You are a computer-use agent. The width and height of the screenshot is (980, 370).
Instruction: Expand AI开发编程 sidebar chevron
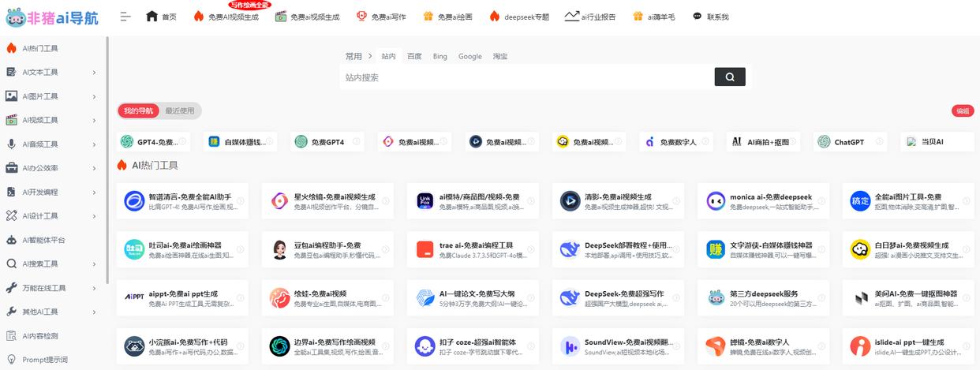pos(95,192)
